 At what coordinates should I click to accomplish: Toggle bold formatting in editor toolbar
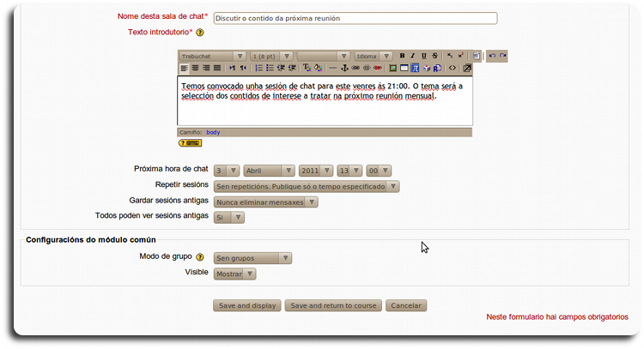coord(402,56)
